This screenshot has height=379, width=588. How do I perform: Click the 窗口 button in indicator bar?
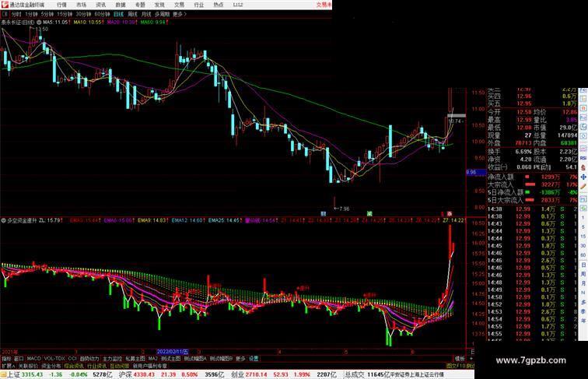19,359
